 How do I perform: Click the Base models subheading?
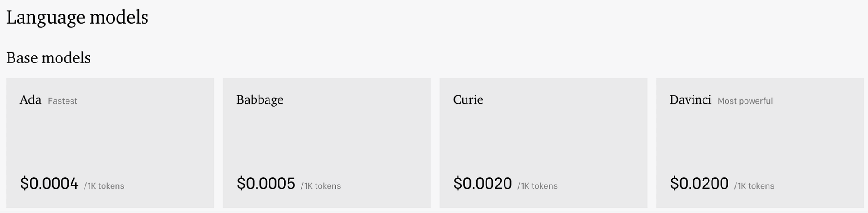[48, 58]
